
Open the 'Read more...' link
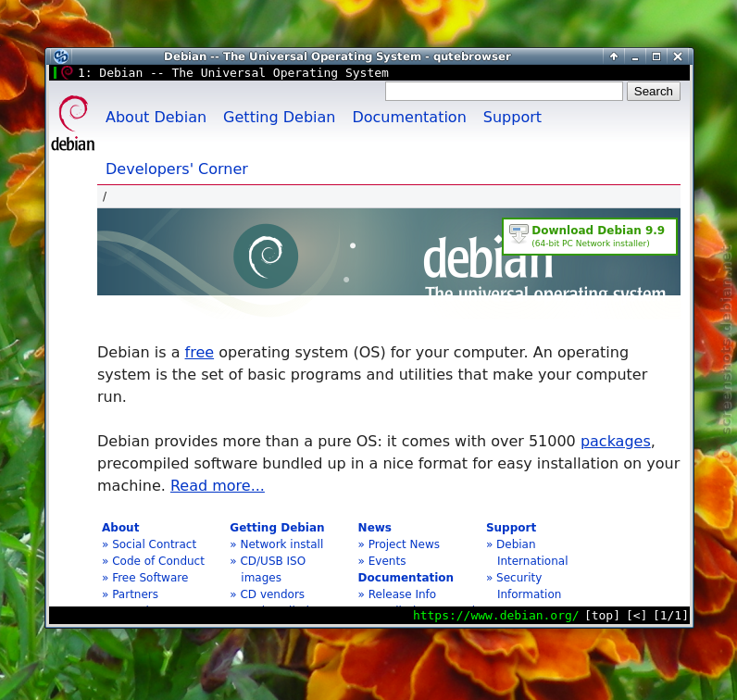point(218,485)
